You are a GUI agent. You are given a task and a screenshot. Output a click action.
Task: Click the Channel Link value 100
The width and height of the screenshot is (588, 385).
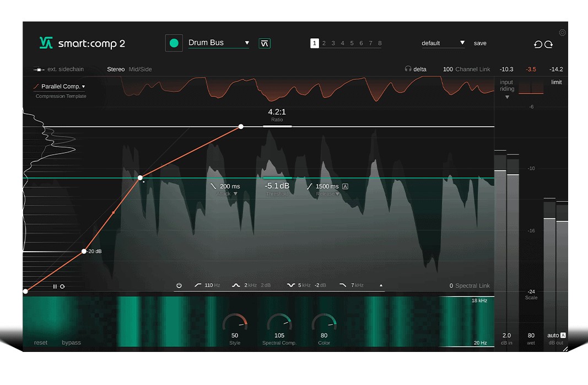(447, 69)
